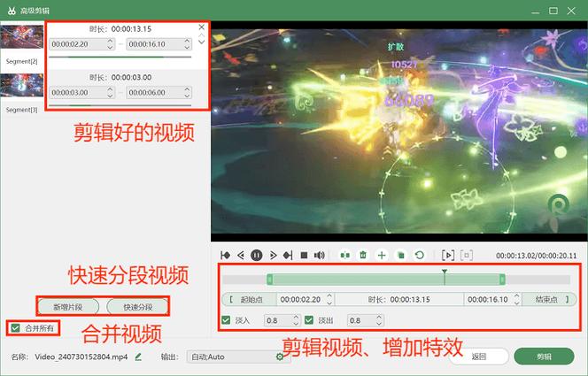Screen dimensions: 588x376
Task: Adjust the fade-in 0.8 value stepper
Action: click(296, 320)
